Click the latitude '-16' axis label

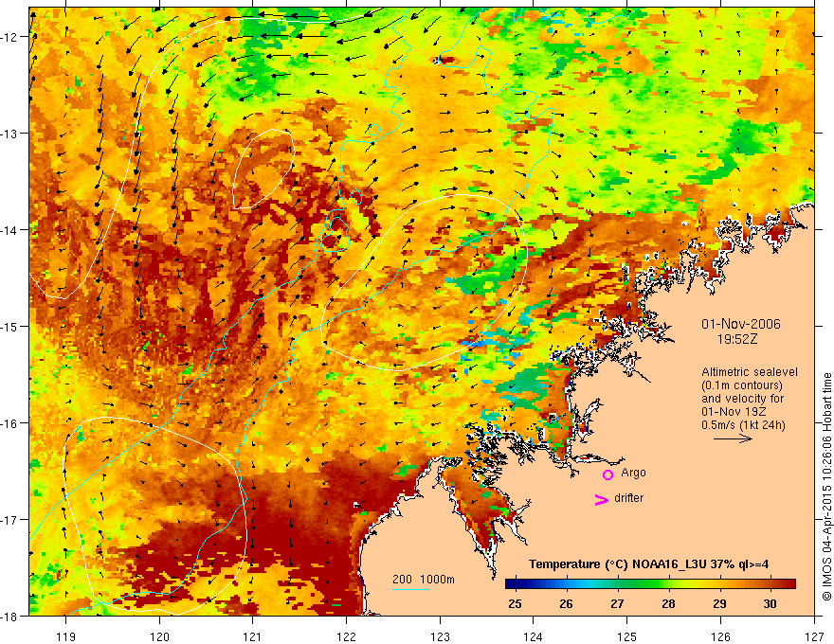[9, 423]
